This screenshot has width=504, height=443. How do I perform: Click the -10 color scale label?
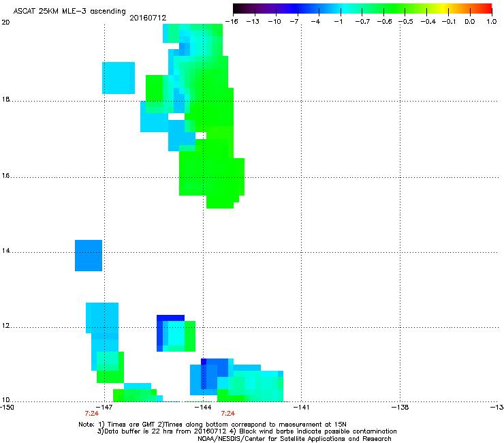274,22
